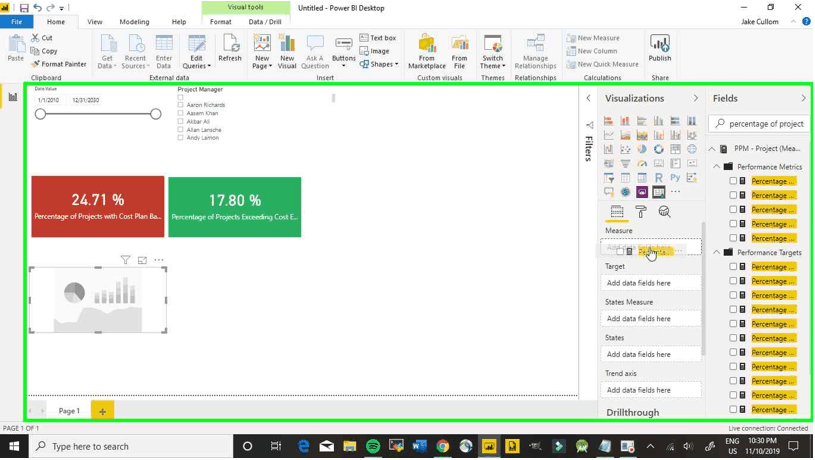Click the left date slider handle

click(x=41, y=114)
